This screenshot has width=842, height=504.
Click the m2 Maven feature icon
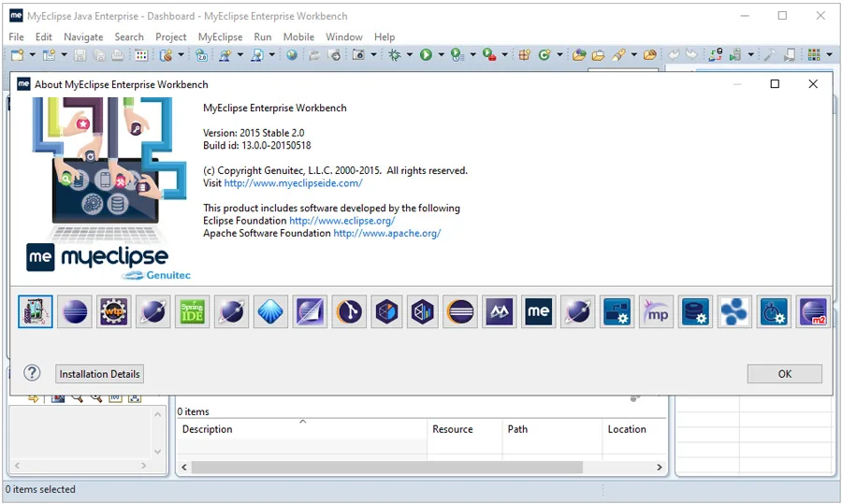click(813, 311)
